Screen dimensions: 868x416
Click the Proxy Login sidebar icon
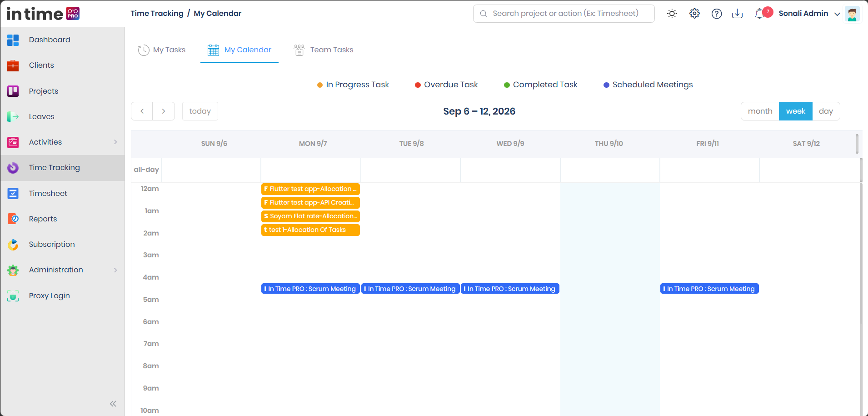[x=13, y=296]
